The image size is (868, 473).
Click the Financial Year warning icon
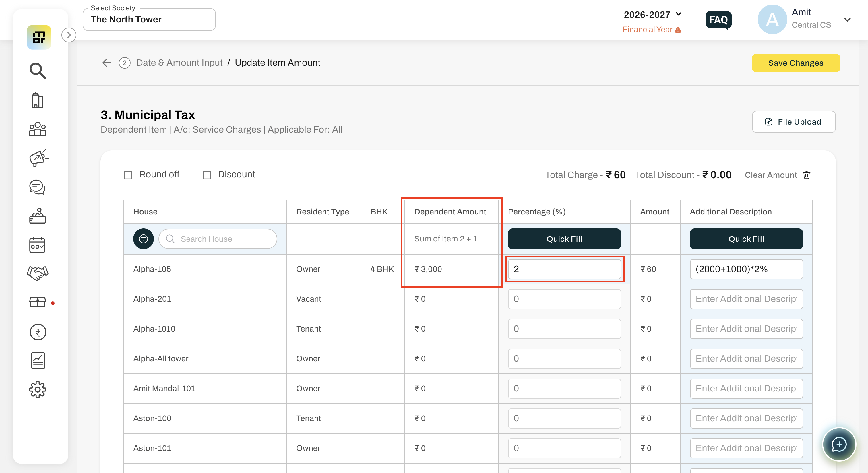click(x=678, y=30)
